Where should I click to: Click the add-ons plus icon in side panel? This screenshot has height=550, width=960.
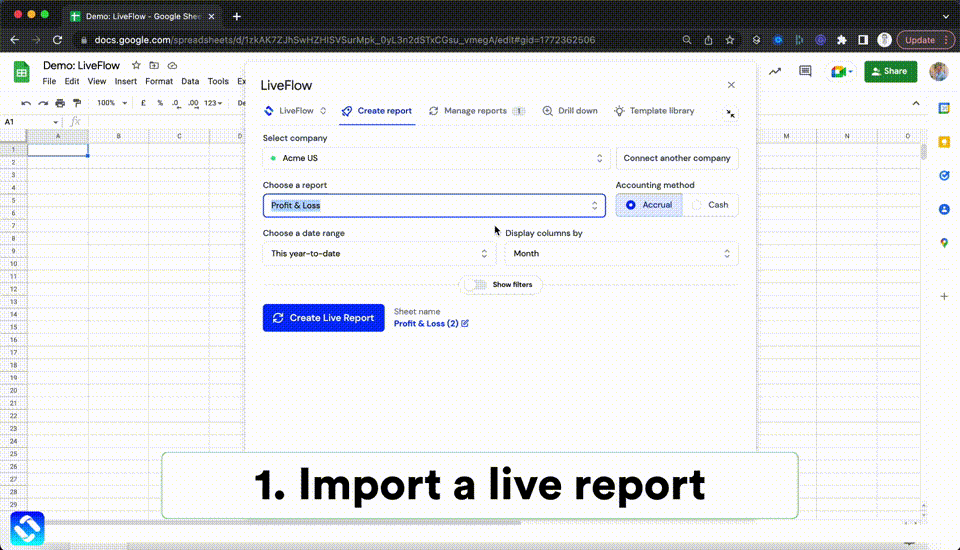point(944,296)
